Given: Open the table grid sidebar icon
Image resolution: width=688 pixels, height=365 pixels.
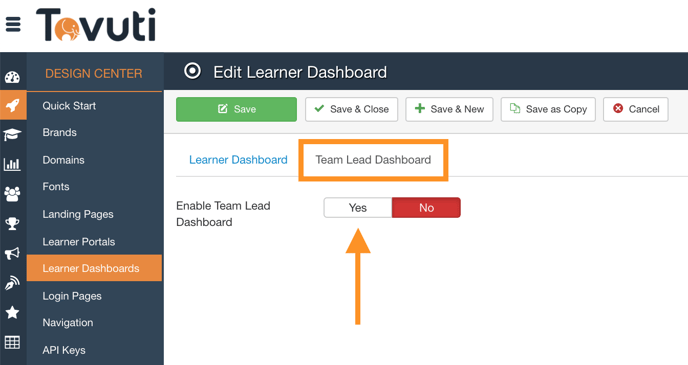Looking at the screenshot, I should (12, 342).
